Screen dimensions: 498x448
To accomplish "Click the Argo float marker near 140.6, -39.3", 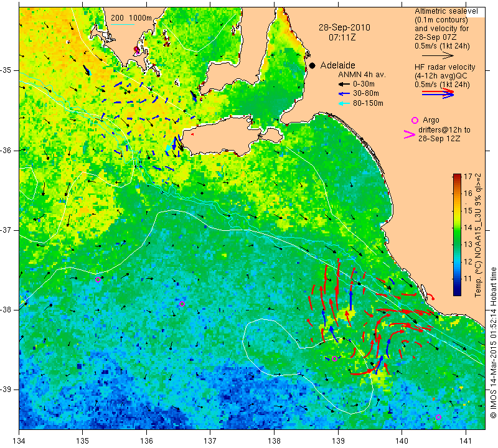I will pos(438,418).
